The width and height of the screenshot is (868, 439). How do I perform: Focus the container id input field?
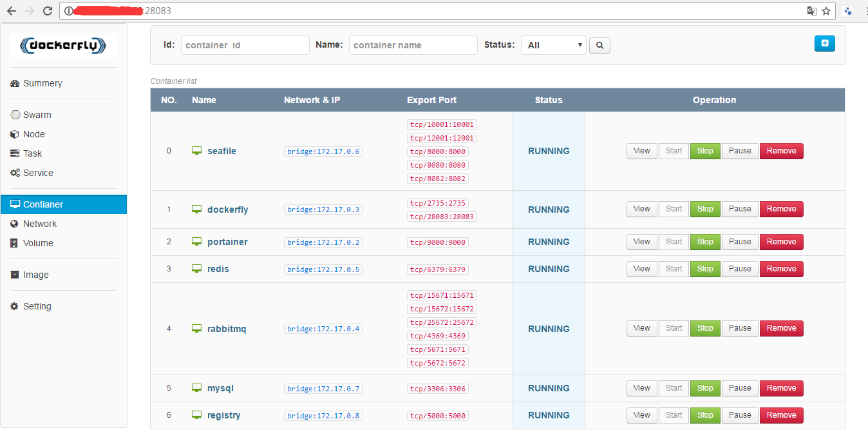pyautogui.click(x=245, y=45)
